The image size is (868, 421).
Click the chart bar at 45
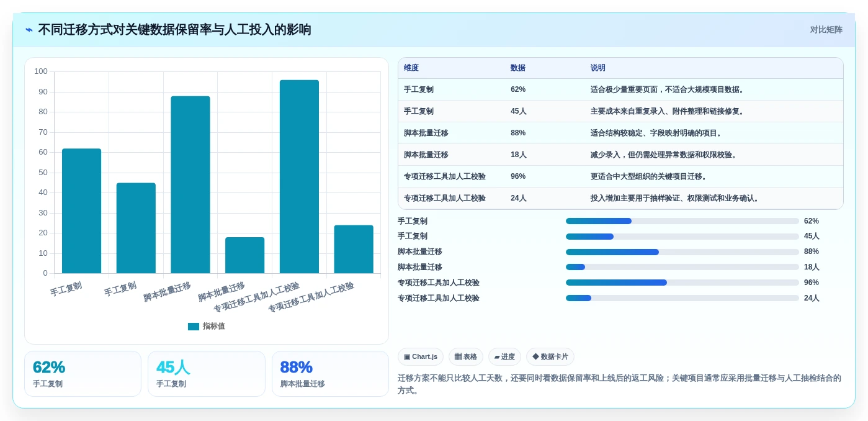click(x=136, y=228)
